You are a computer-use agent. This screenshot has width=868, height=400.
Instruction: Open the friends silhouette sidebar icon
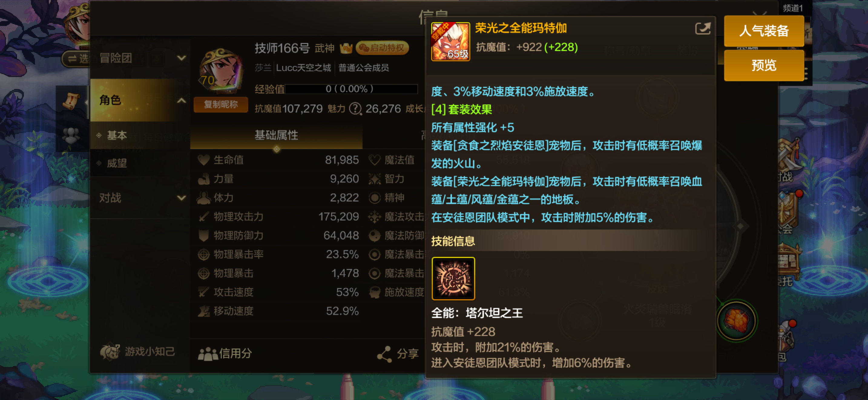tap(71, 135)
